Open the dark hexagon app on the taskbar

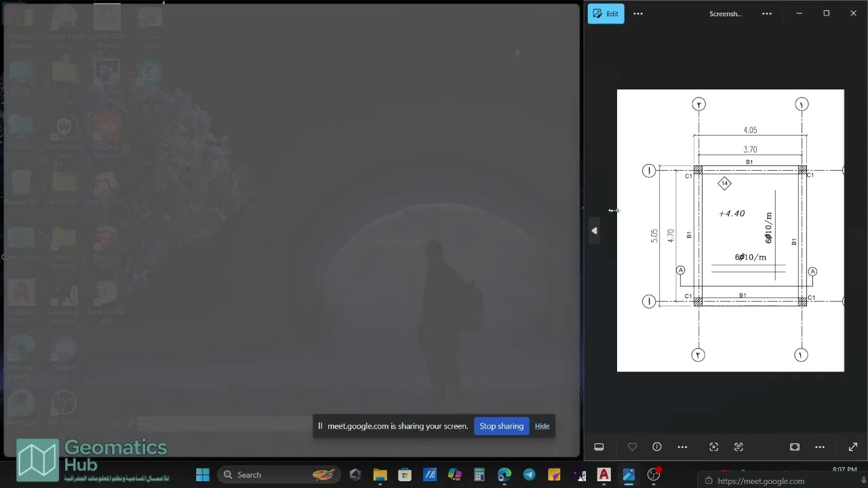[x=355, y=474]
